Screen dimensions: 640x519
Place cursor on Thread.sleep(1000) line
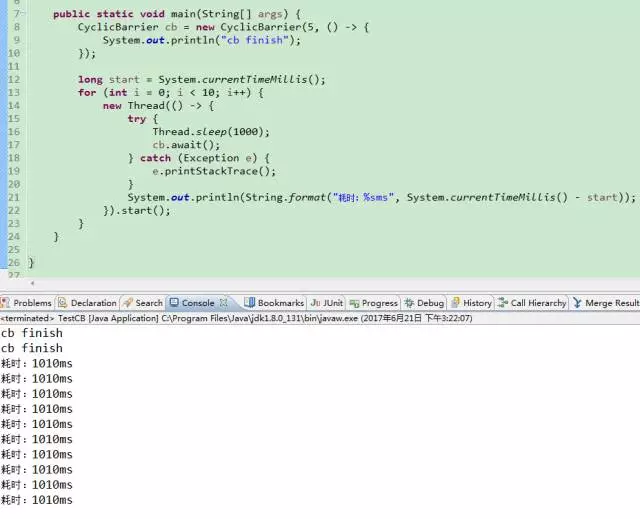tap(211, 132)
